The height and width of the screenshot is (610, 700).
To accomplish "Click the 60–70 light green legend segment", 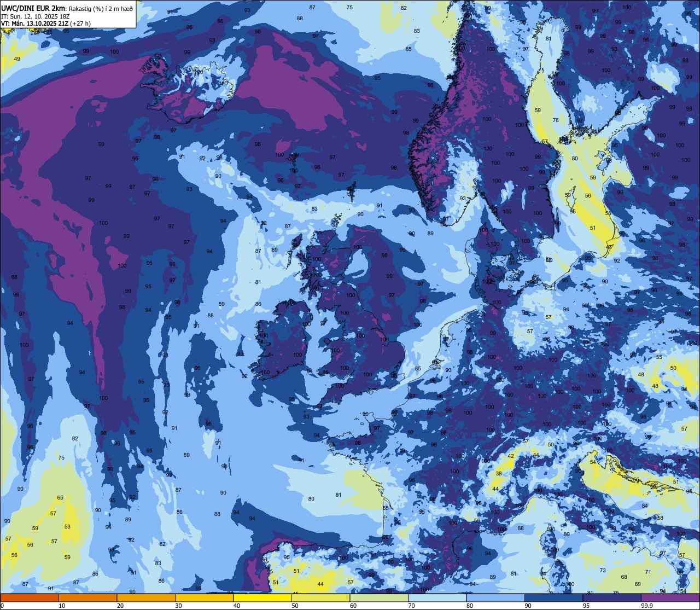I will coord(379,597).
